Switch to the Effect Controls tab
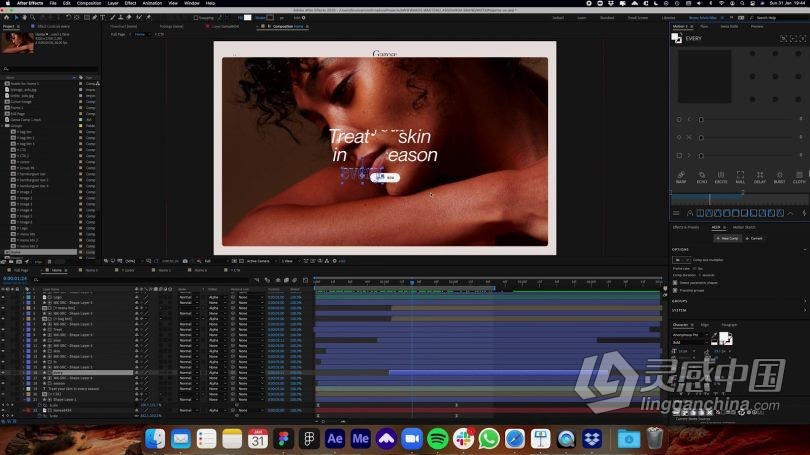This screenshot has width=810, height=455. 53,26
